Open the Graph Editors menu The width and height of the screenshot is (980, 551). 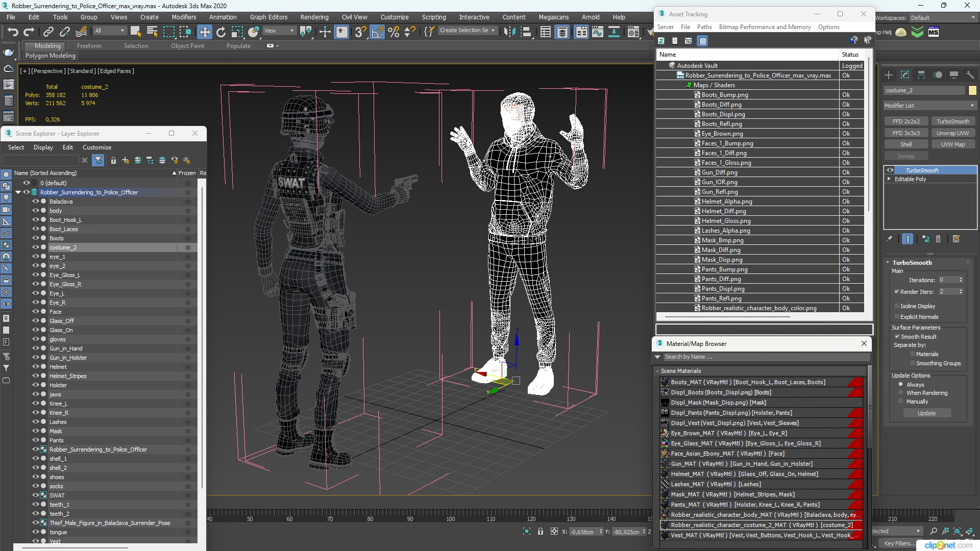[268, 17]
